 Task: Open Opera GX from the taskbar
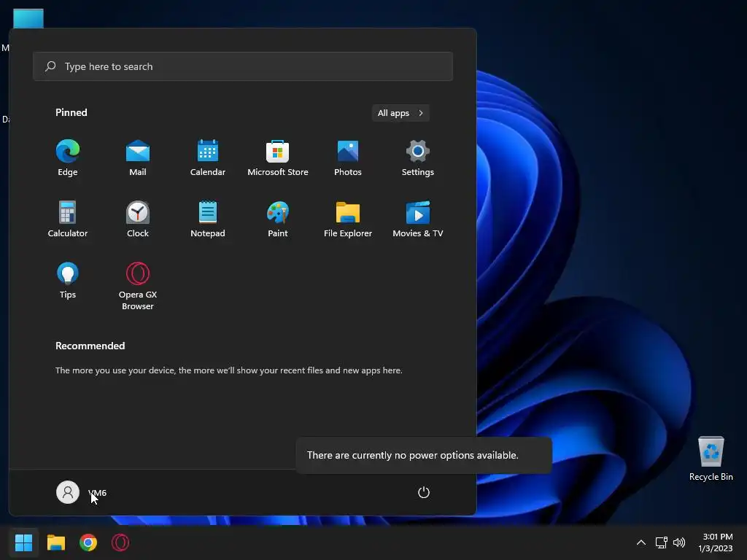(x=120, y=542)
